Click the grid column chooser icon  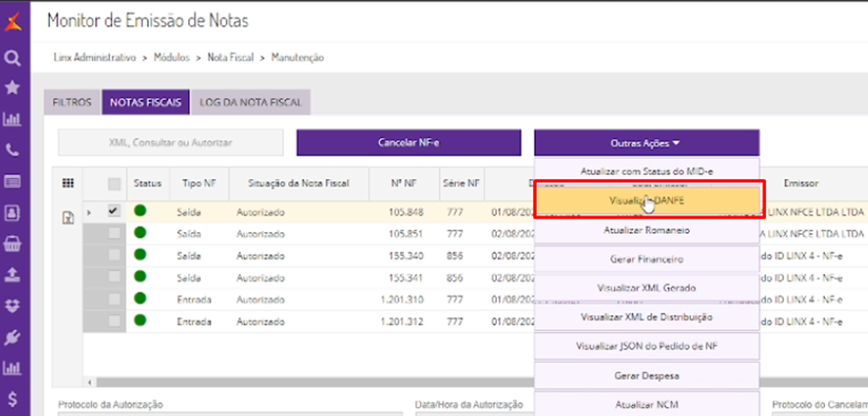click(68, 183)
